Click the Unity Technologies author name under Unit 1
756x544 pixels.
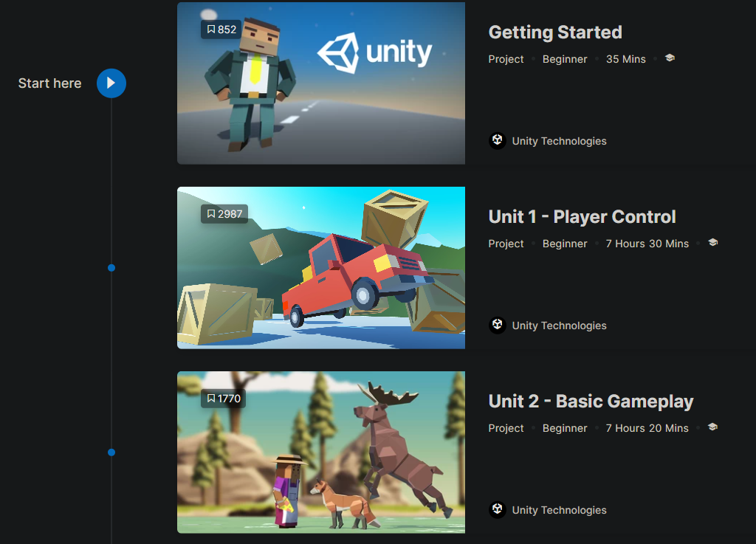click(x=560, y=326)
